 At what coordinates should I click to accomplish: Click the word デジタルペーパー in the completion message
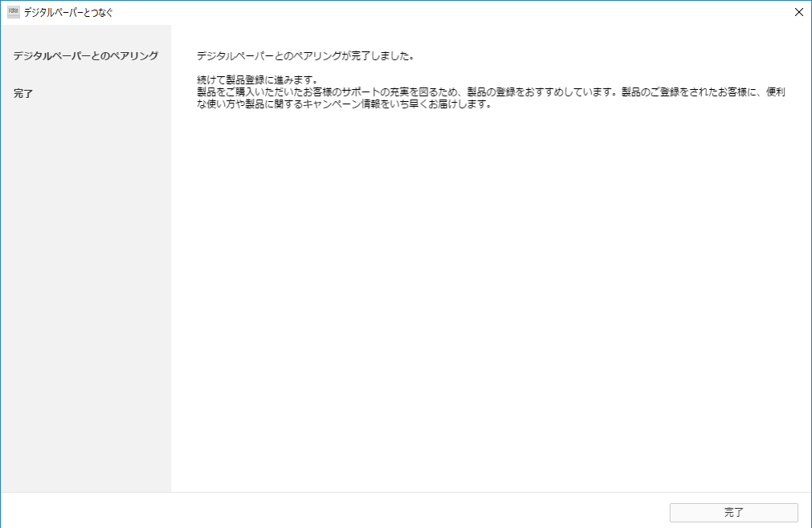(x=235, y=57)
